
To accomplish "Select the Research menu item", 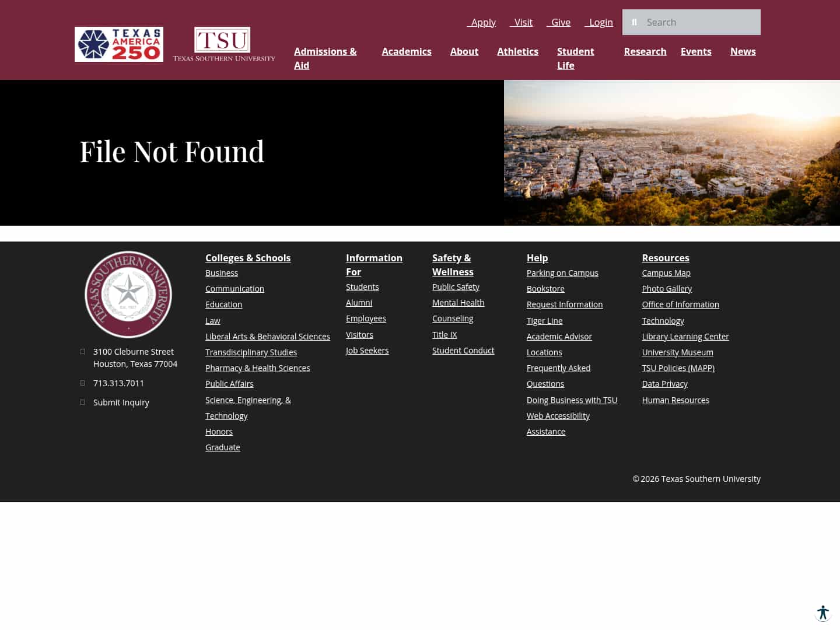I will click(x=645, y=51).
